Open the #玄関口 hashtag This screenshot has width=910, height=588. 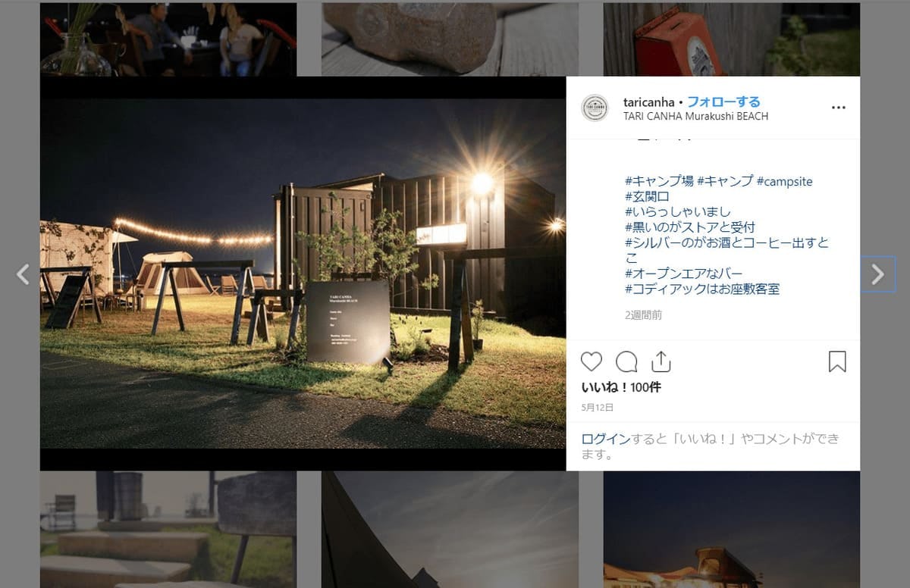coord(647,196)
